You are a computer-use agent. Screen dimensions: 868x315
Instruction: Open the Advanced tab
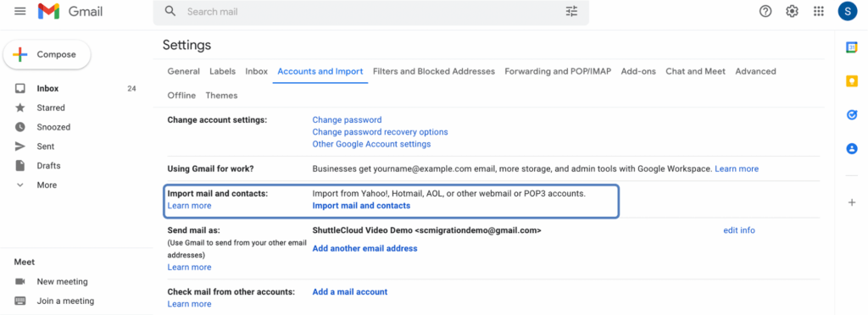point(755,71)
